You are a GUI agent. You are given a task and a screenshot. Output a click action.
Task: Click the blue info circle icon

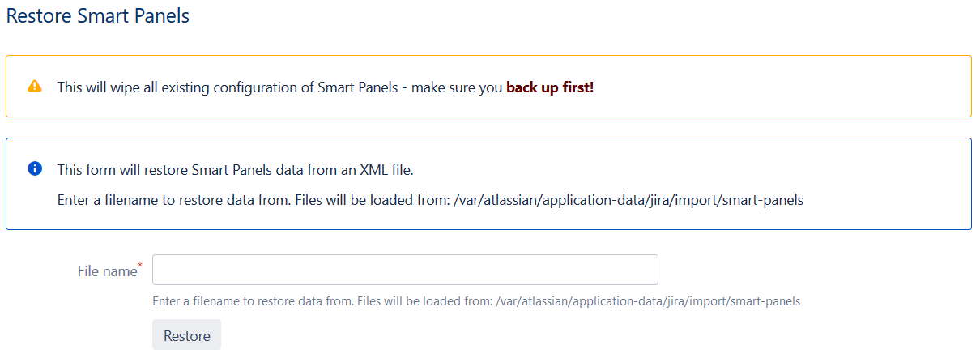point(34,168)
